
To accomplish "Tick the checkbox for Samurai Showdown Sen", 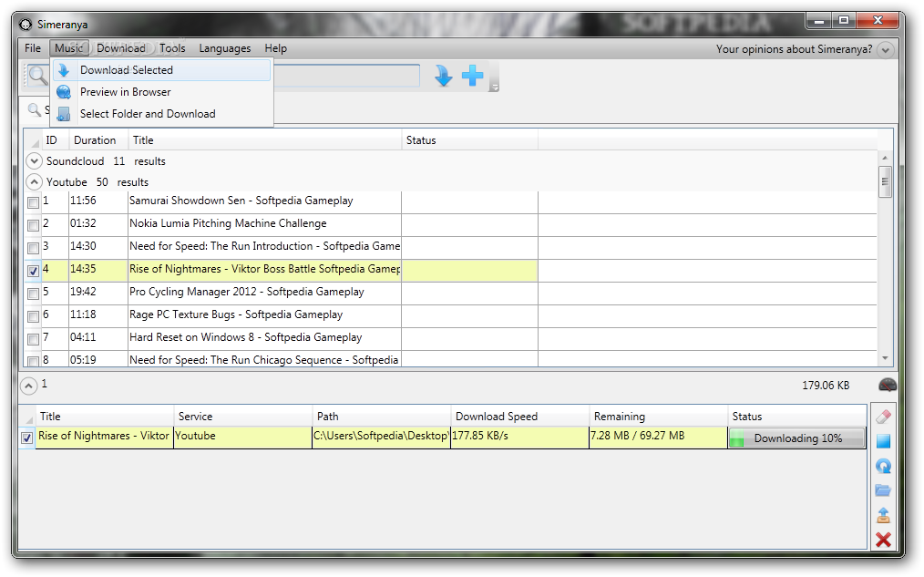I will click(33, 202).
